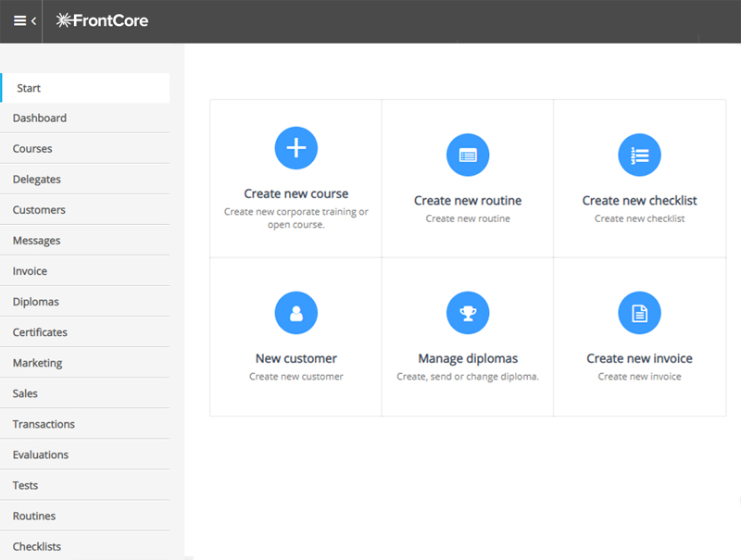This screenshot has width=741, height=560.
Task: Click the invoice document icon
Action: tap(639, 313)
